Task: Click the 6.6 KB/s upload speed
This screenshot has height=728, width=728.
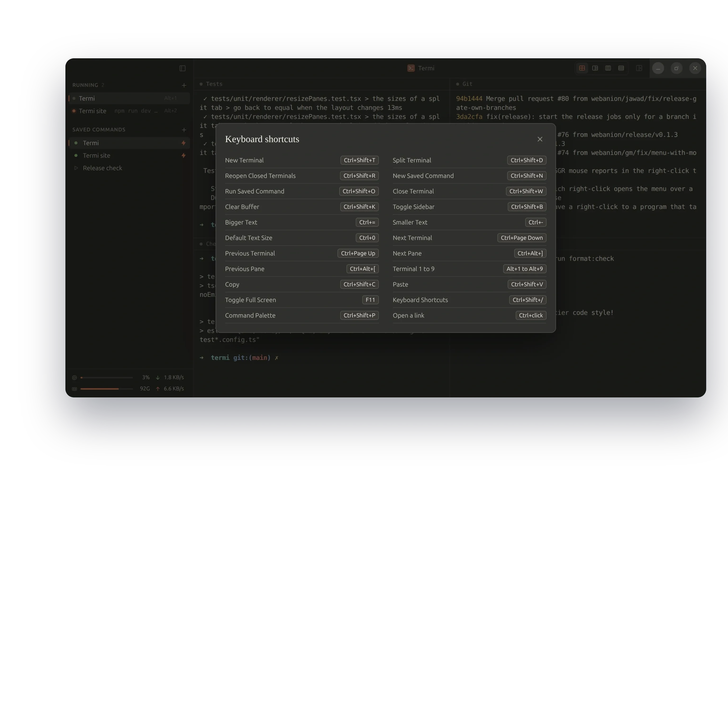Action: point(174,389)
